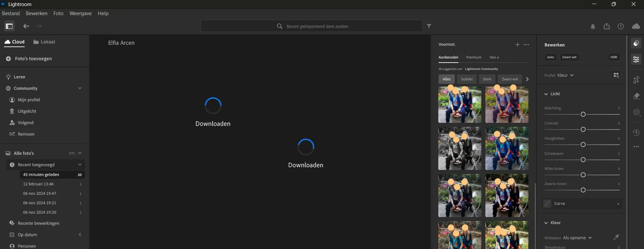Image resolution: width=644 pixels, height=249 pixels.
Task: Go back with the left arrow
Action: [26, 26]
